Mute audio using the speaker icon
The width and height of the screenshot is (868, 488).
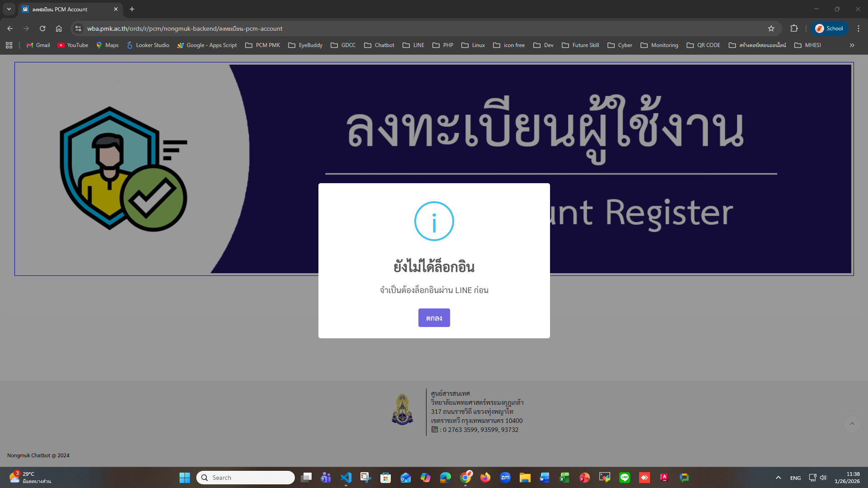[x=823, y=477]
